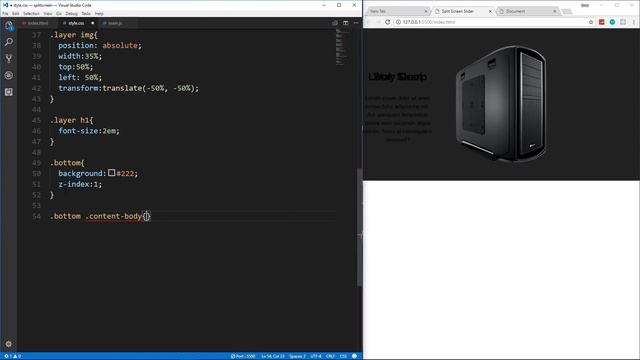Open the Debug view in the activity bar
The height and width of the screenshot is (360, 640).
[9, 76]
